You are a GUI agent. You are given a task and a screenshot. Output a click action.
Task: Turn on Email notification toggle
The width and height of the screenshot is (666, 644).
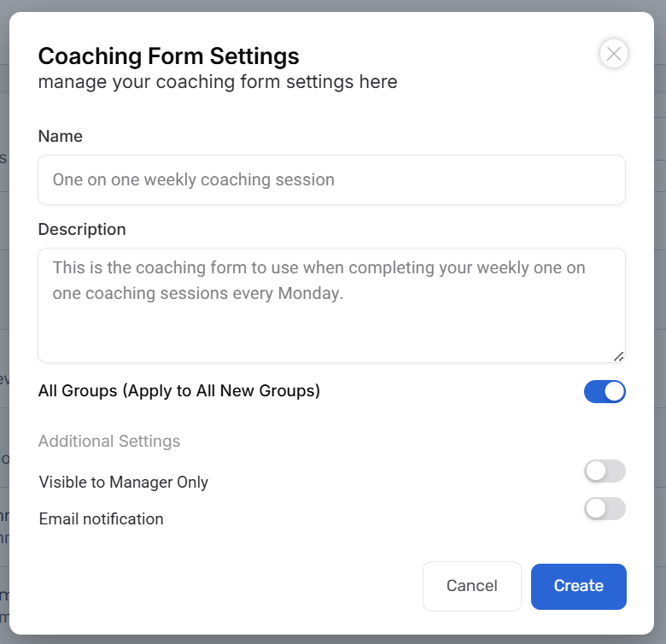605,509
